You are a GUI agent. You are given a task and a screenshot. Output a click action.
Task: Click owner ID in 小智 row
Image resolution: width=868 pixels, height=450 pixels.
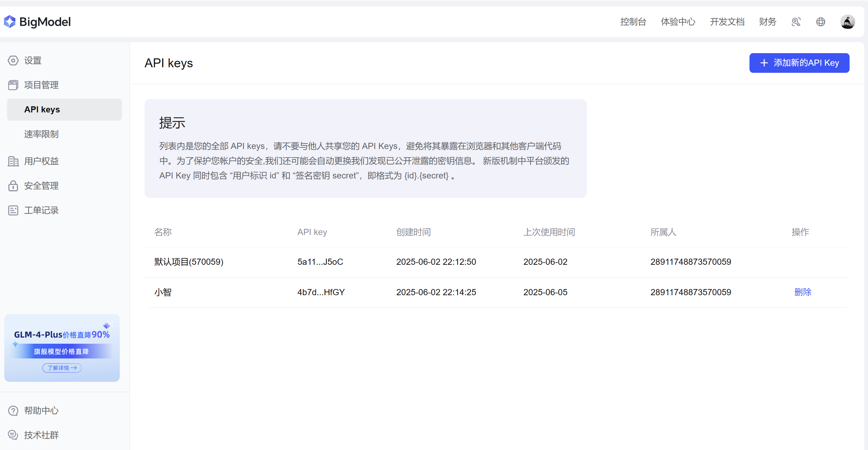click(x=691, y=292)
